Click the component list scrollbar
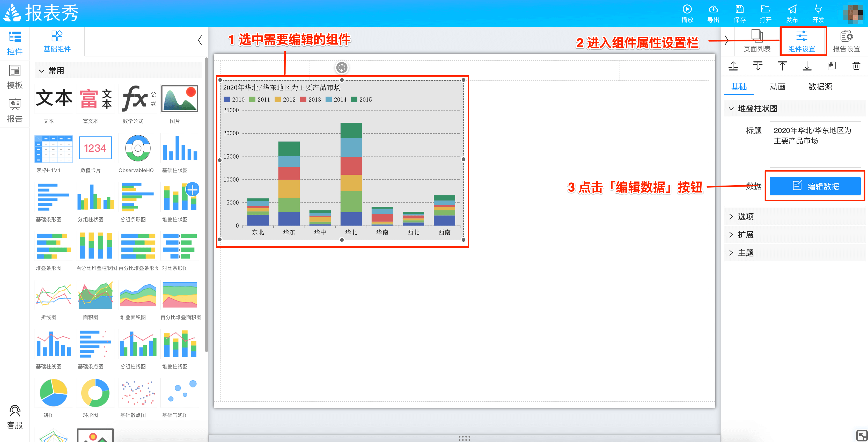Image resolution: width=868 pixels, height=442 pixels. point(206,204)
